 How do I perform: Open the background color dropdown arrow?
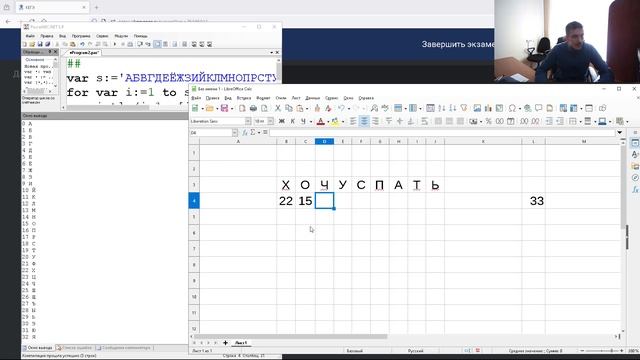pyautogui.click(x=342, y=122)
